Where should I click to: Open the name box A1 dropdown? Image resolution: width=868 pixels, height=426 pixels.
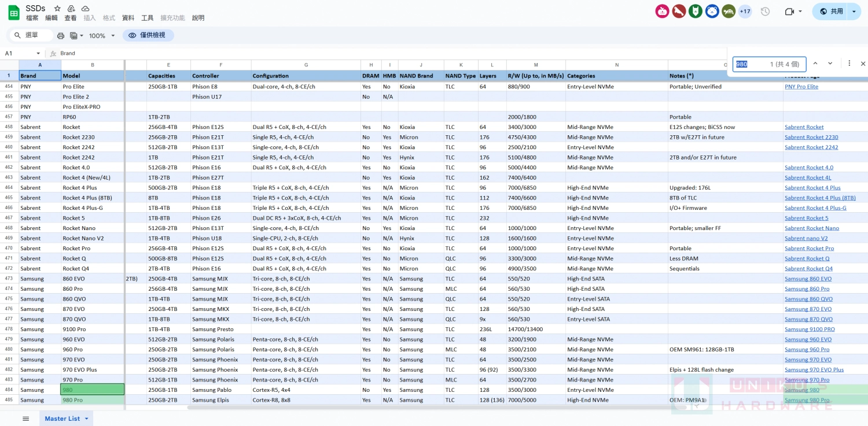click(x=38, y=53)
